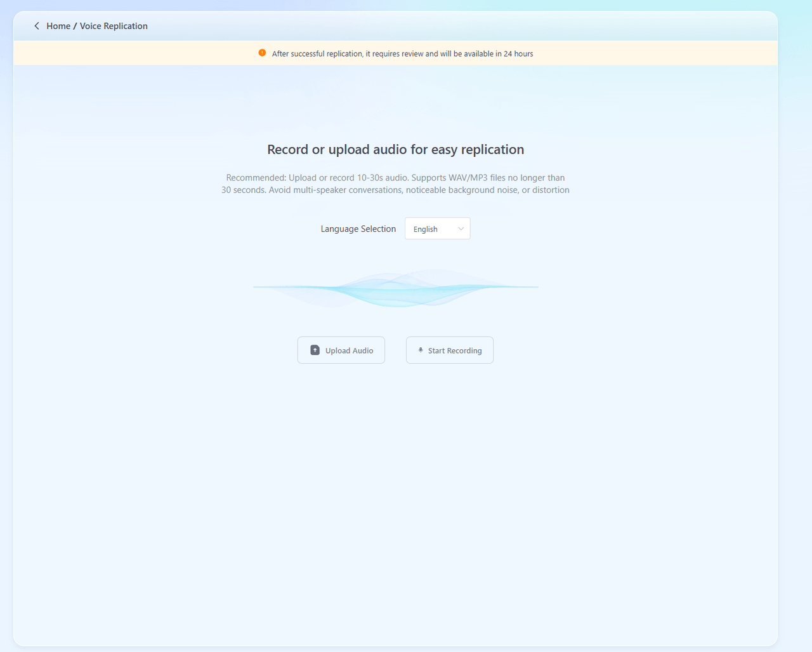The height and width of the screenshot is (652, 812).
Task: Expand language list via dropdown arrow
Action: pos(461,229)
